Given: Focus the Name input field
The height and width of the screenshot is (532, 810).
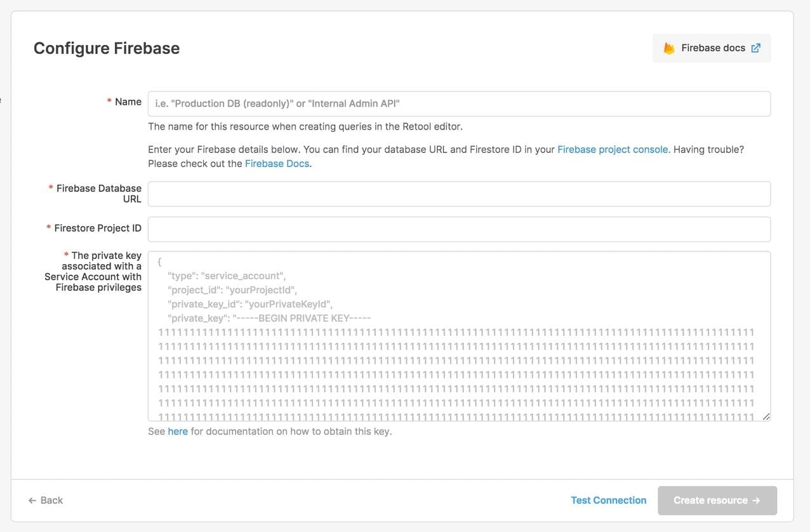Looking at the screenshot, I should [x=458, y=103].
